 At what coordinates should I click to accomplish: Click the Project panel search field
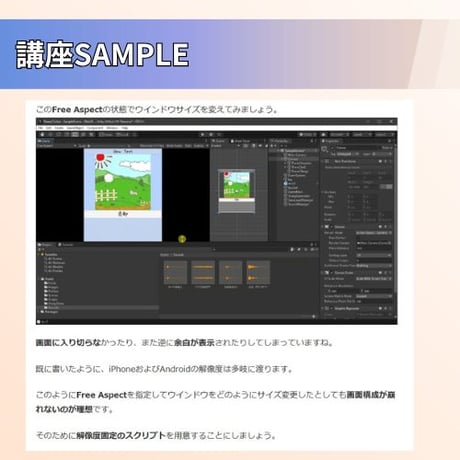[x=250, y=249]
